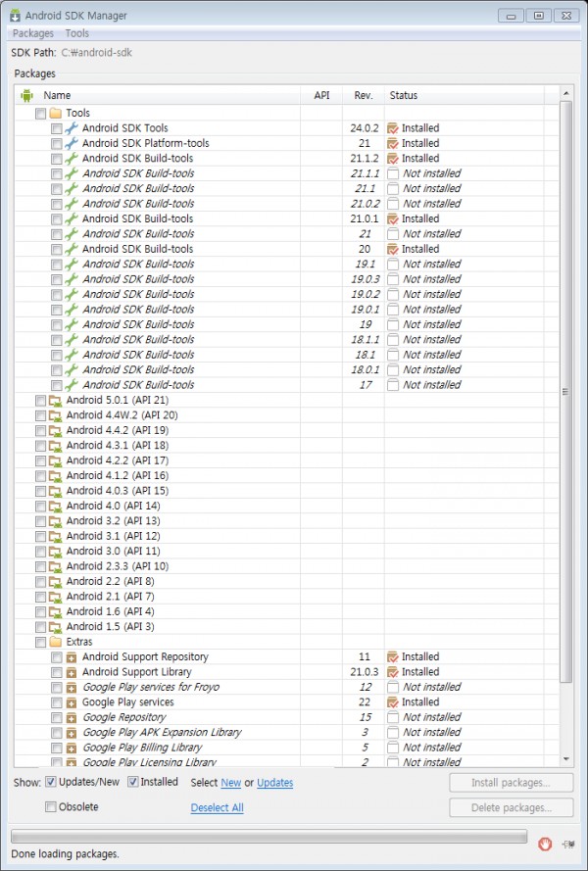Click the 24.0.2 revision cell

[364, 128]
